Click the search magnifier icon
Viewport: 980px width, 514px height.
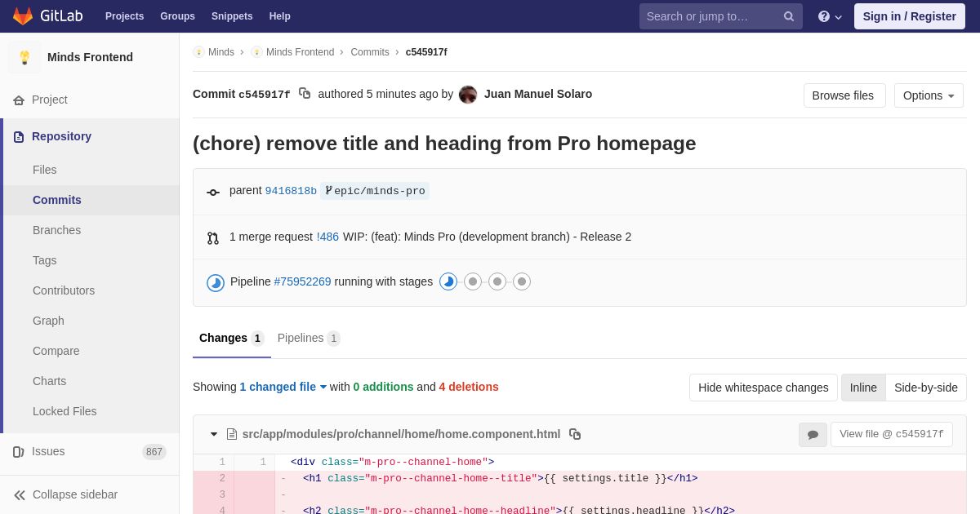coord(789,16)
